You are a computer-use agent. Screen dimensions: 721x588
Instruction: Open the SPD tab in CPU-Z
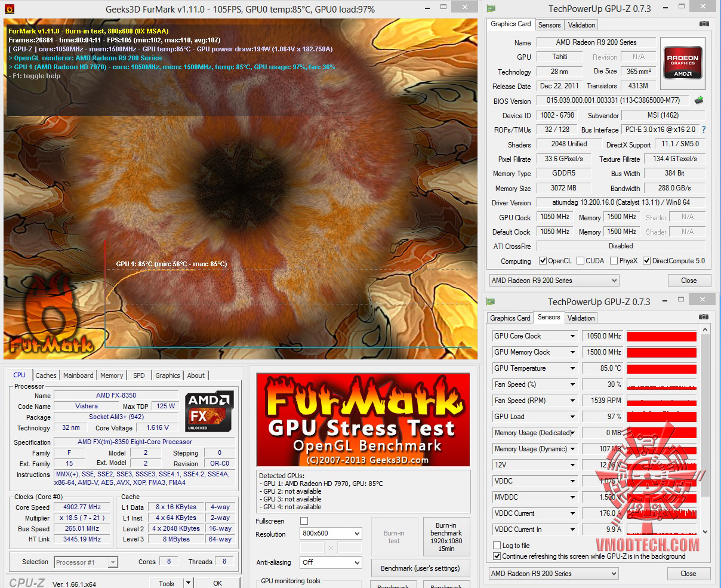(139, 375)
